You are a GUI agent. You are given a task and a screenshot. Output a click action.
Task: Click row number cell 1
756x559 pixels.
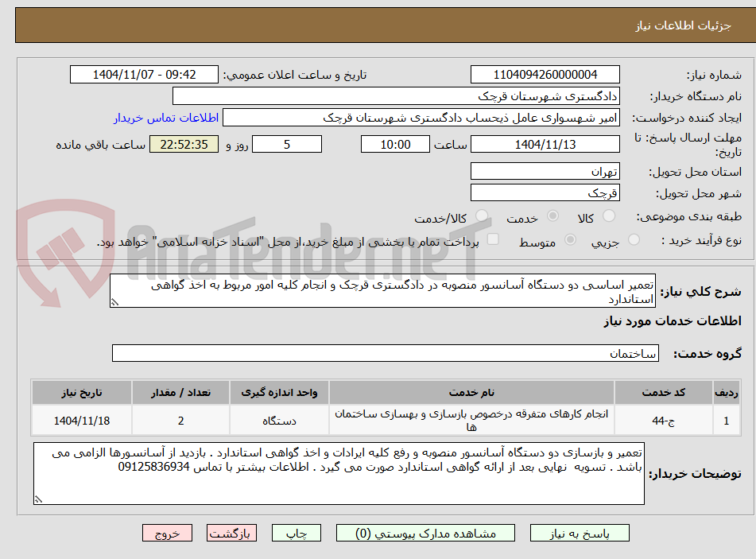tap(727, 421)
